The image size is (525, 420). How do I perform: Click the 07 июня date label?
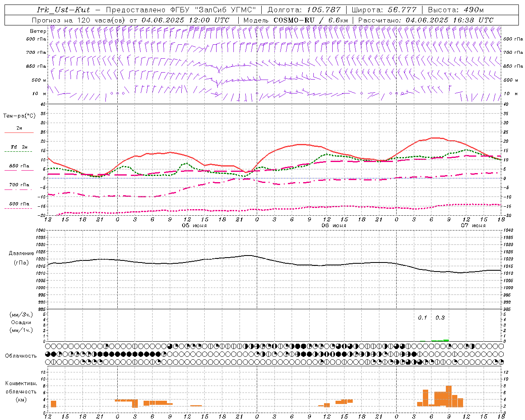click(x=473, y=226)
